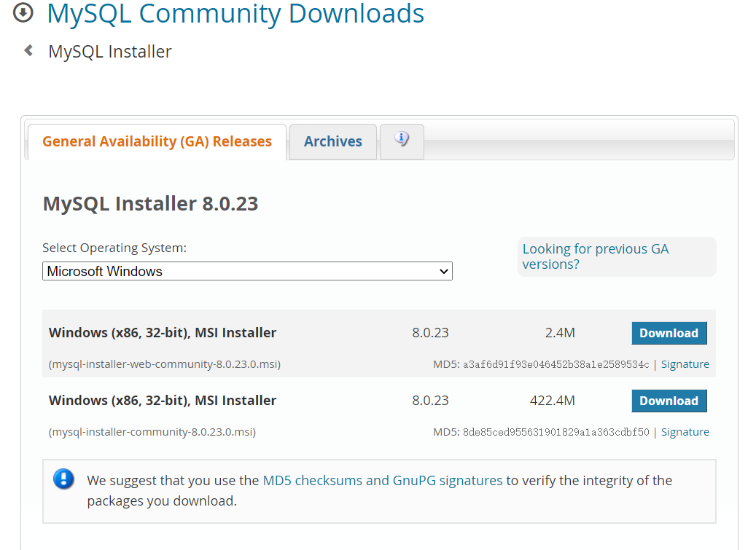Viewport: 756px width, 550px height.
Task: Click the MySQL Installer breadcrumb text
Action: (x=110, y=52)
